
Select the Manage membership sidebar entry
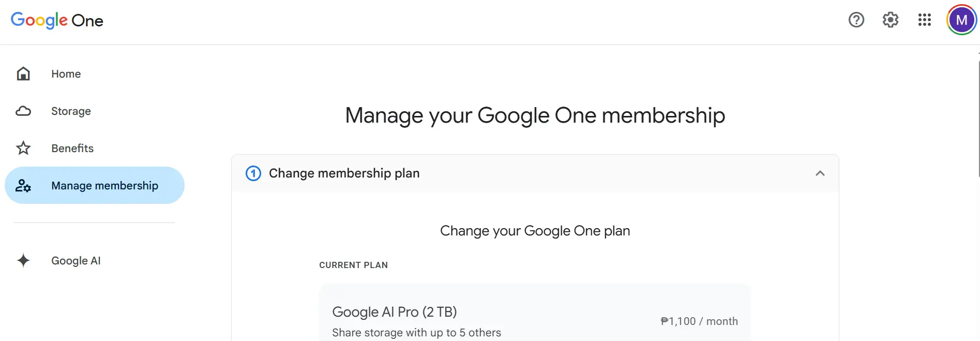click(x=95, y=185)
